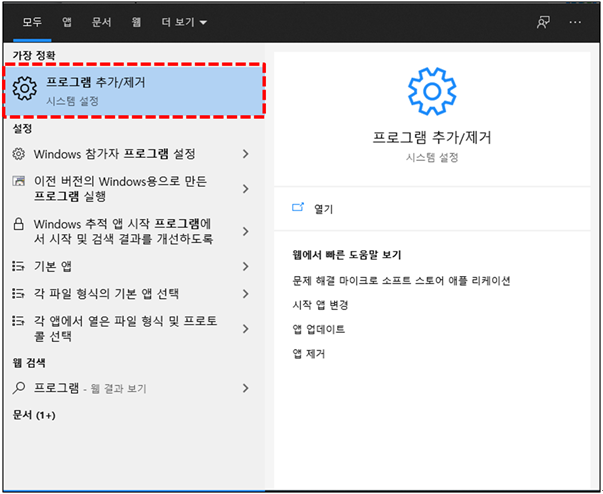This screenshot has width=603, height=494.
Task: Expand chevron for Windows 추적 앱 시작 프로그램
Action: point(245,231)
